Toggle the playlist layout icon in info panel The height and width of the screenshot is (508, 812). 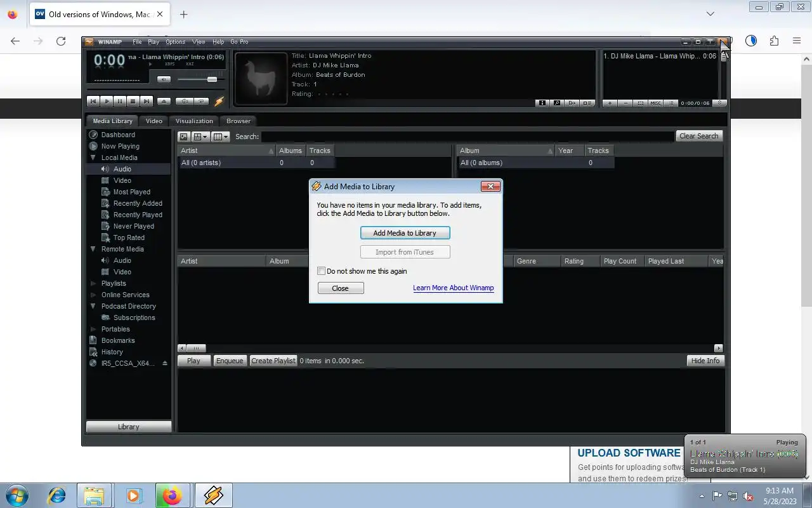[x=587, y=103]
